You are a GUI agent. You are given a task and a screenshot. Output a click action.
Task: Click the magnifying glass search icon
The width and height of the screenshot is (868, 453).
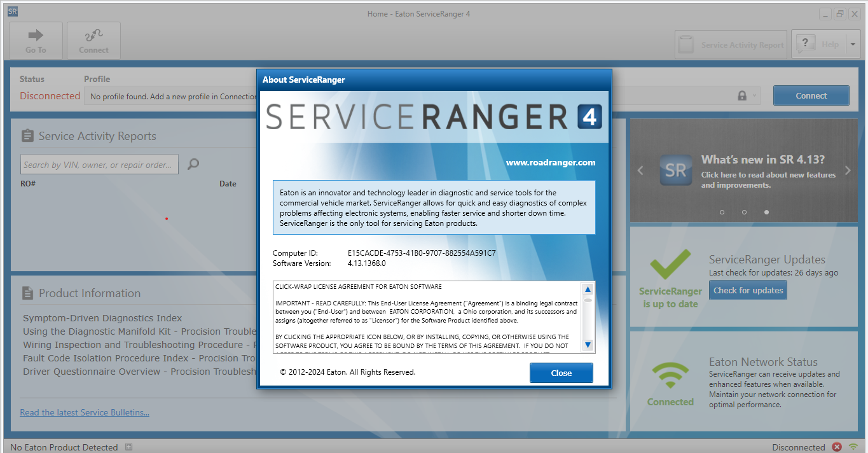coord(193,164)
